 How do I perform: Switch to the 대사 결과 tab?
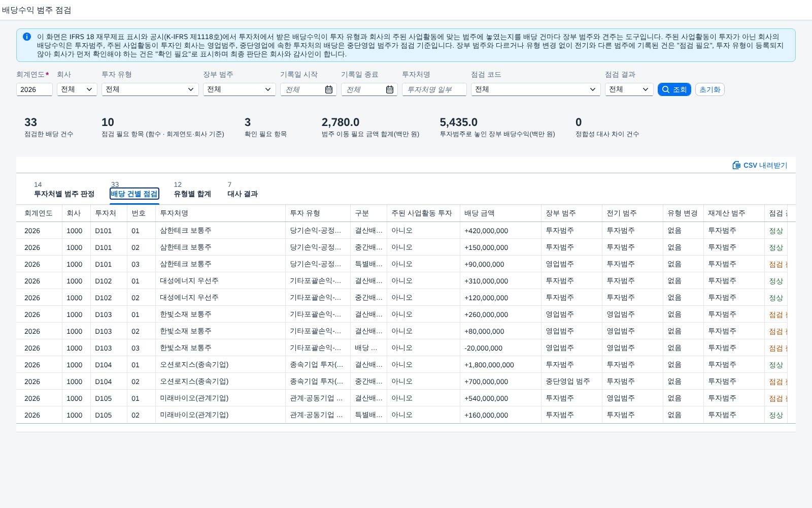[x=243, y=194]
